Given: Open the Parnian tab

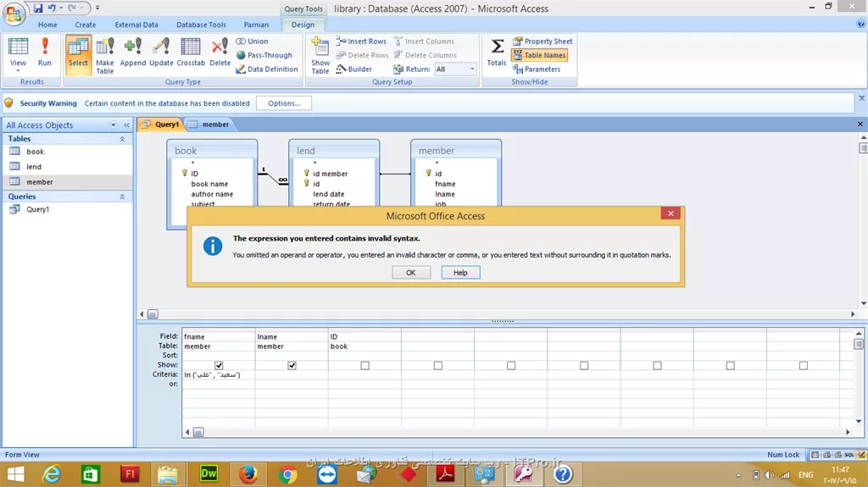Looking at the screenshot, I should (256, 25).
